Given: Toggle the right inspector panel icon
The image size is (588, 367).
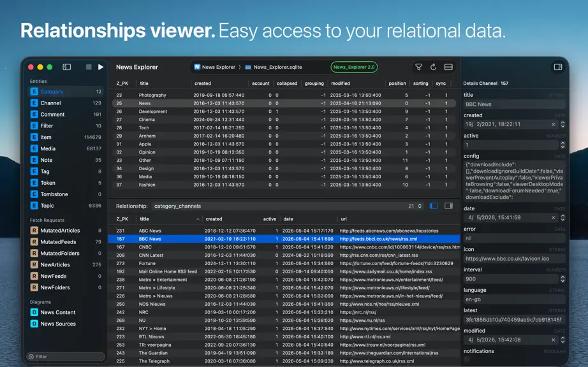Looking at the screenshot, I should tap(558, 67).
